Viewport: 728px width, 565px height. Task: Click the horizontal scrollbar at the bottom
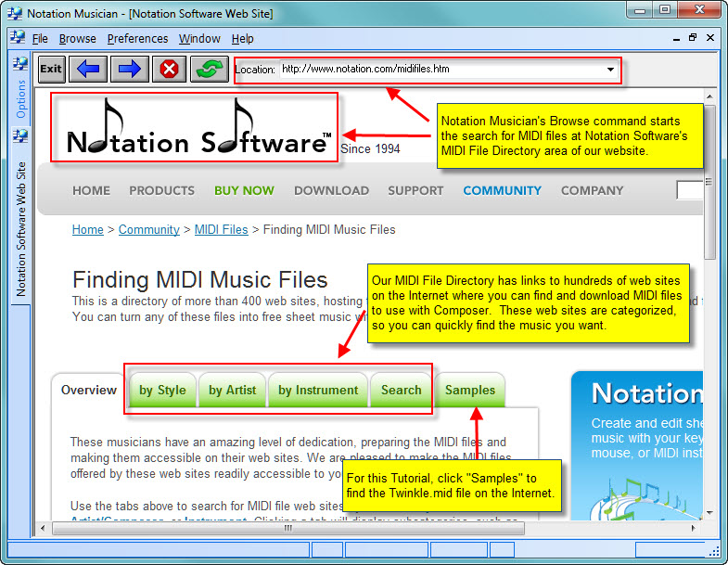pyautogui.click(x=287, y=528)
